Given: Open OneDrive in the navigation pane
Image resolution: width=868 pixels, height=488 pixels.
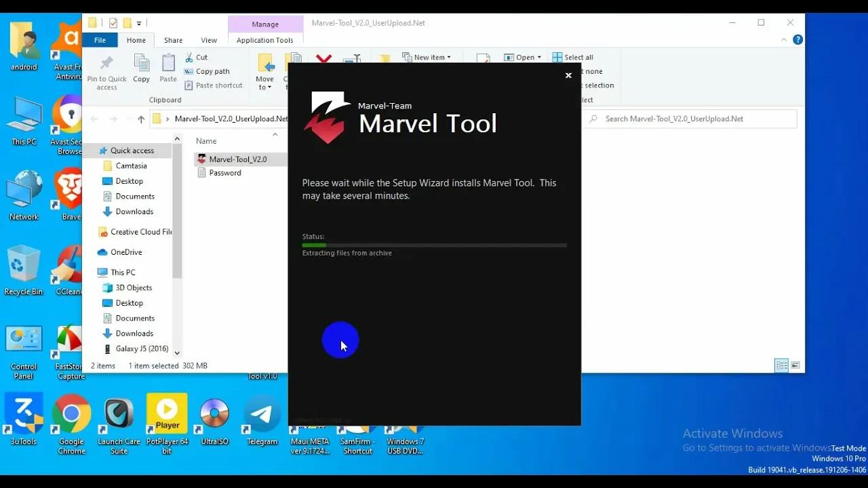Looking at the screenshot, I should coord(126,252).
